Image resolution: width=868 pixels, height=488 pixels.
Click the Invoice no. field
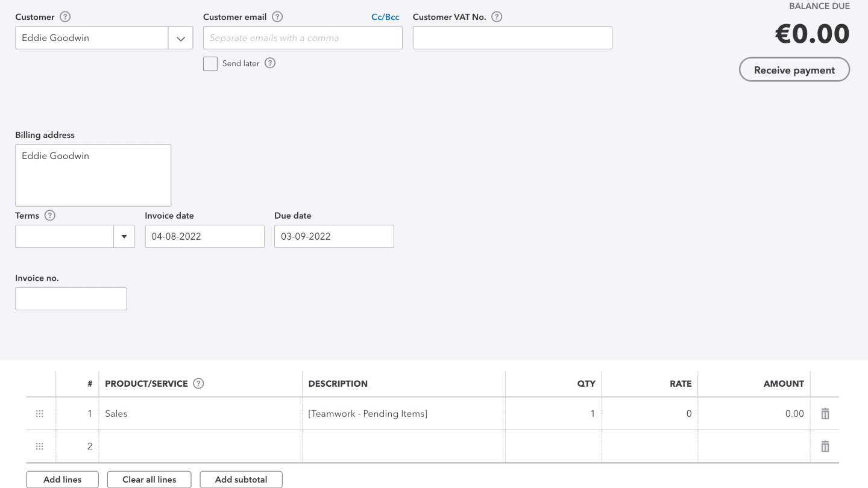coord(71,299)
